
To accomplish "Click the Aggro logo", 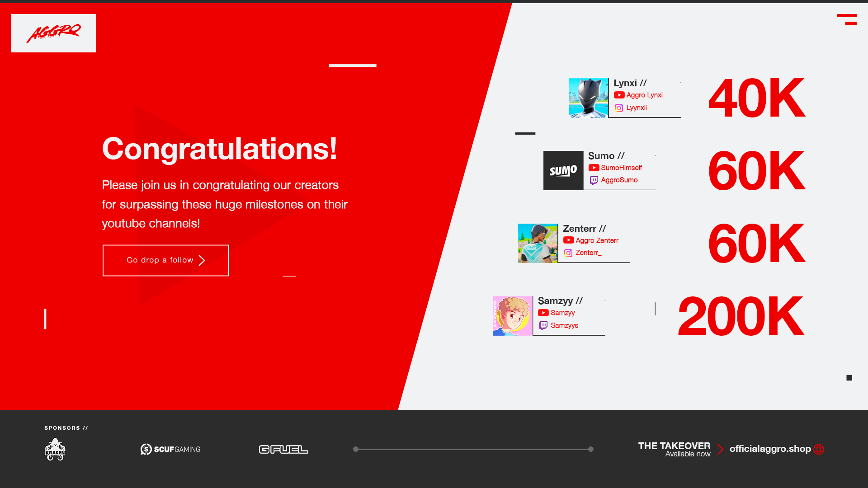I will tap(53, 33).
